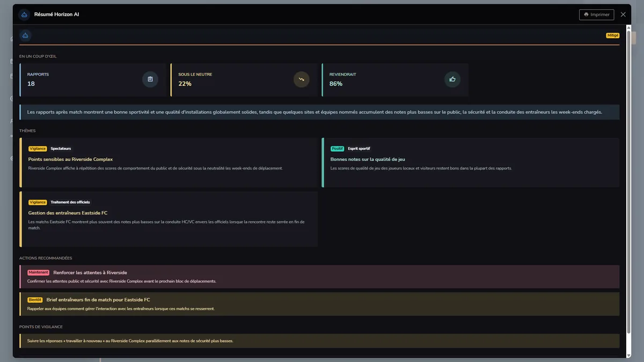The height and width of the screenshot is (362, 644).
Task: Click the Bientôt priority badge
Action: pos(35,300)
